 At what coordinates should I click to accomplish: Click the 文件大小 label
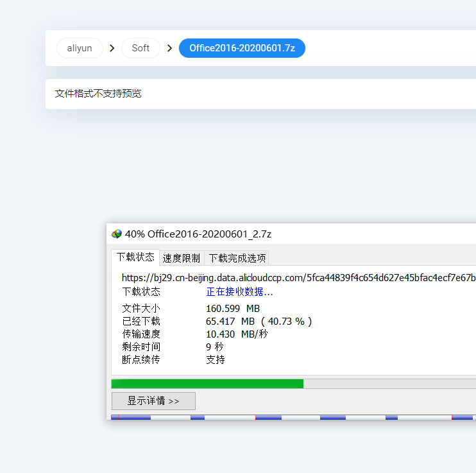pos(141,308)
